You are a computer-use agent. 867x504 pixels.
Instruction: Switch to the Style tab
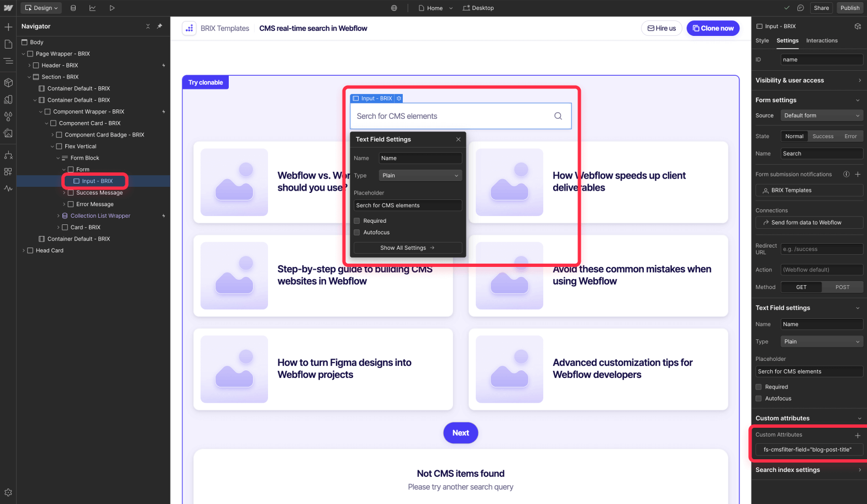click(x=762, y=41)
